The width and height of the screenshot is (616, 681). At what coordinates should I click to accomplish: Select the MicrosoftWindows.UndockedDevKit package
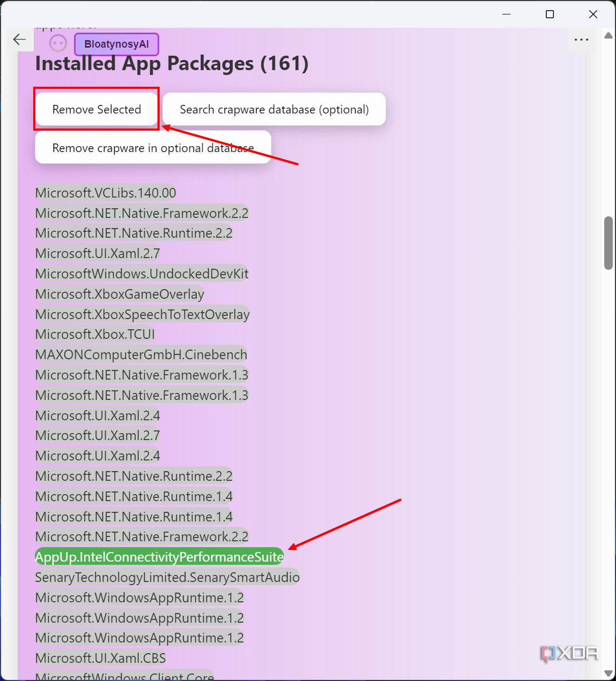tap(141, 274)
